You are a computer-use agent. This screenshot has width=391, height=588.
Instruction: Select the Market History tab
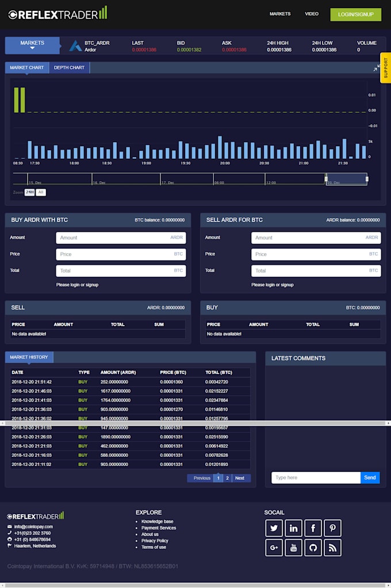(x=29, y=357)
